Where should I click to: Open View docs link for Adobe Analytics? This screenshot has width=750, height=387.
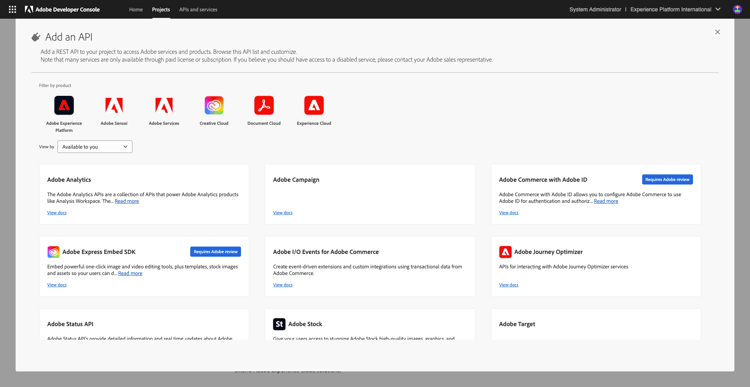tap(57, 213)
